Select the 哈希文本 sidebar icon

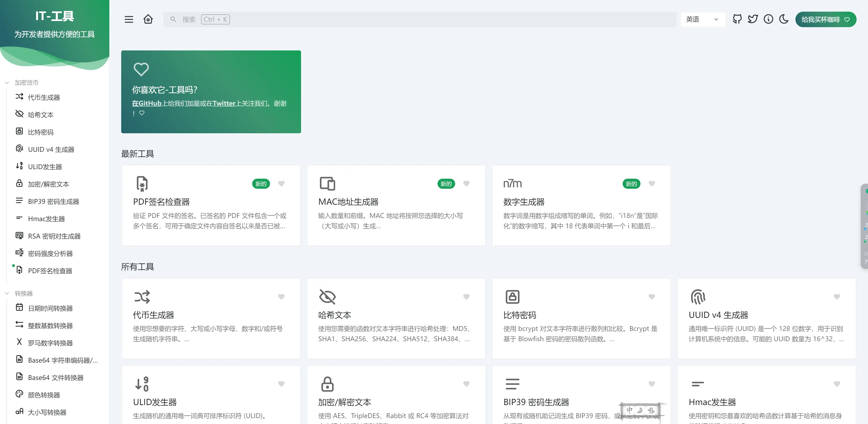click(x=19, y=114)
